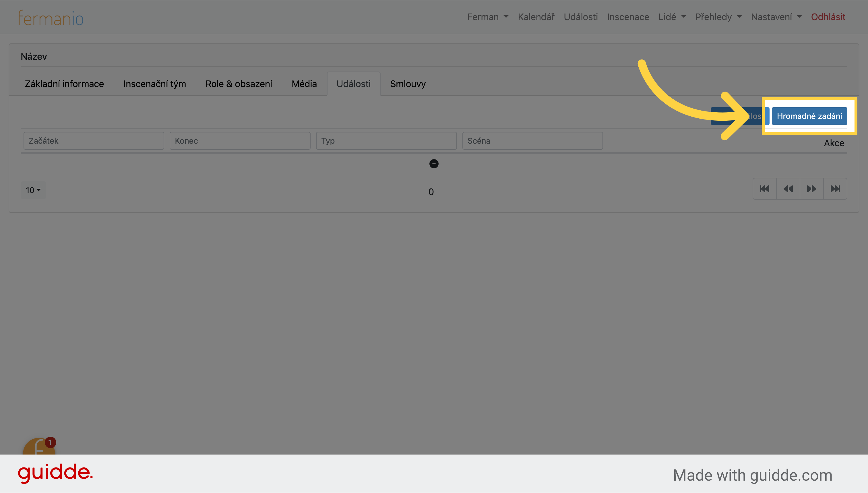Click the last page navigation icon
Viewport: 868px width, 493px height.
click(835, 189)
